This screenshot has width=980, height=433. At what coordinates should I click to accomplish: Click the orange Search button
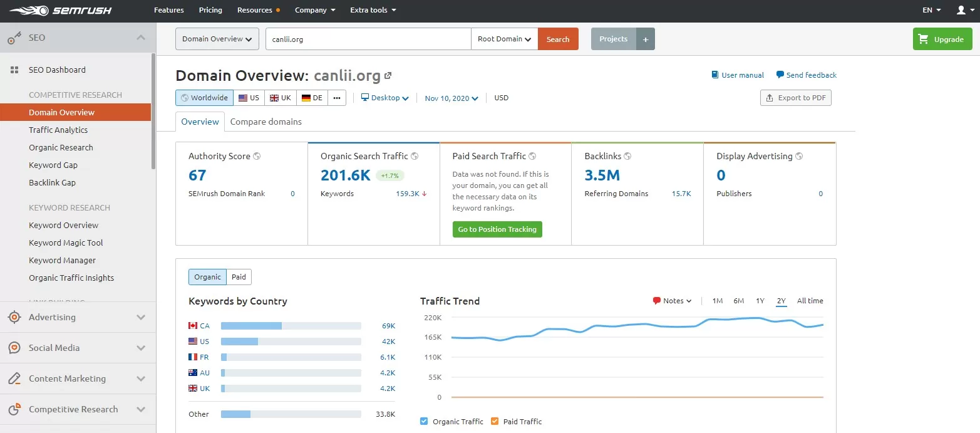[558, 39]
